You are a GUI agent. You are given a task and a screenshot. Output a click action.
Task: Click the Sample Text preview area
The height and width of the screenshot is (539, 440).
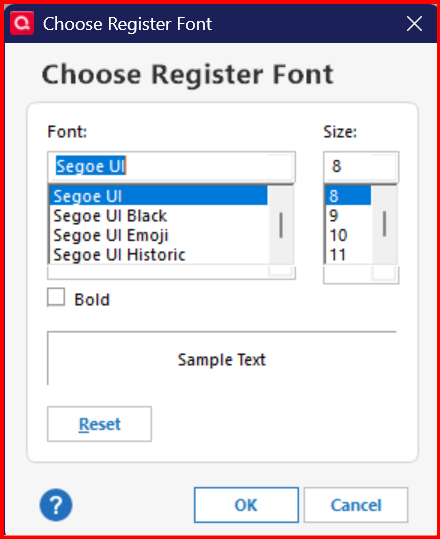(222, 359)
